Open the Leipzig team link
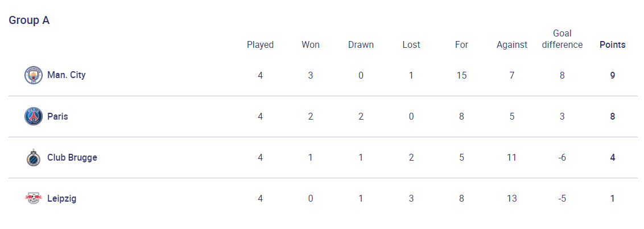 tap(61, 199)
